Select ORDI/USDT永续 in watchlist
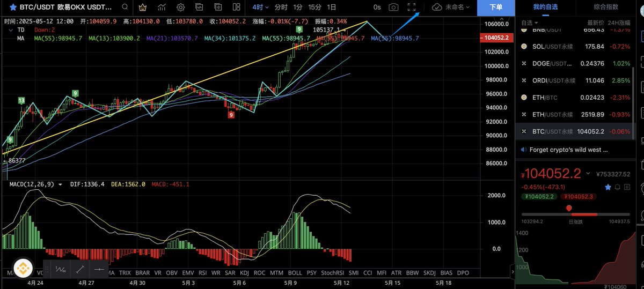The width and height of the screenshot is (644, 289). [575, 80]
